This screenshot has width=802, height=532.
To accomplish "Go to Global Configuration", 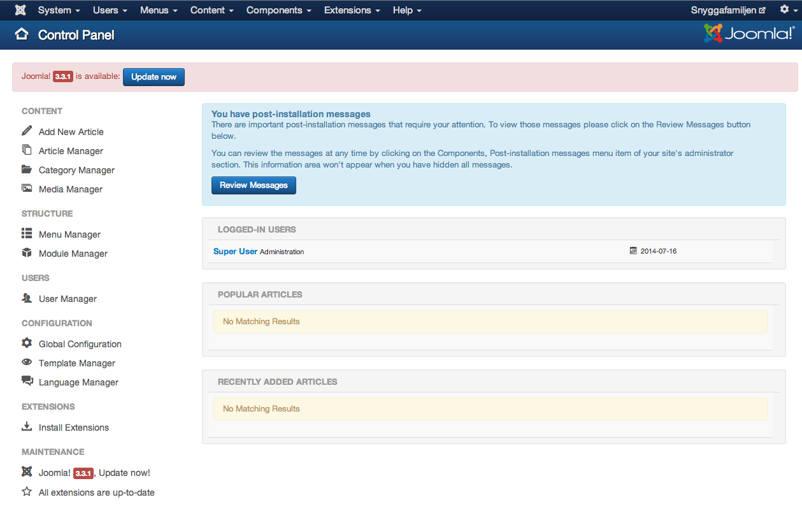I will point(80,344).
